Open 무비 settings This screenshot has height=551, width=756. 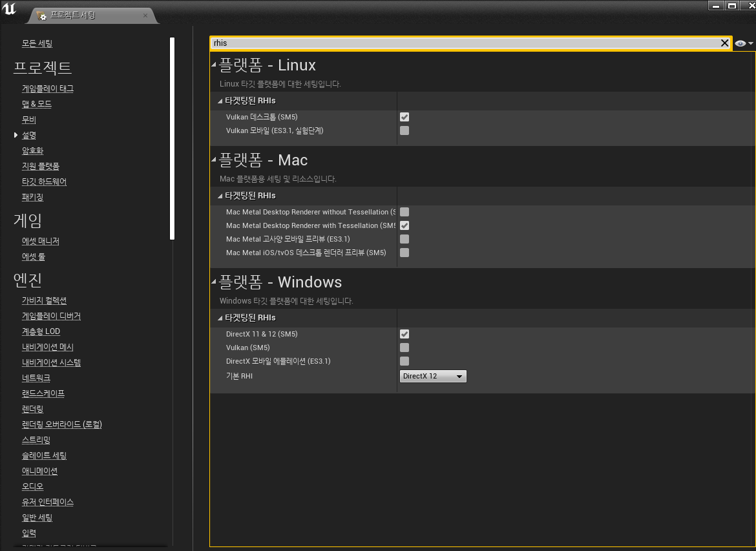pos(29,120)
